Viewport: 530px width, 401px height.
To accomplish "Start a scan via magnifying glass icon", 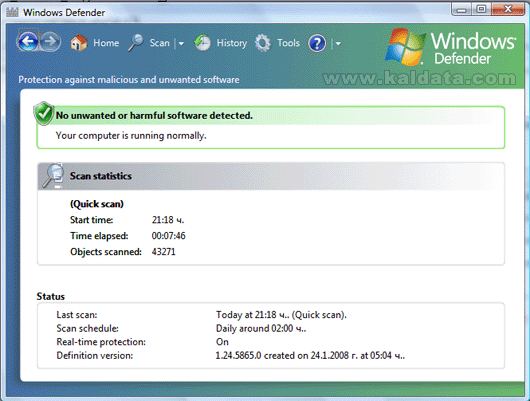I will tap(136, 43).
